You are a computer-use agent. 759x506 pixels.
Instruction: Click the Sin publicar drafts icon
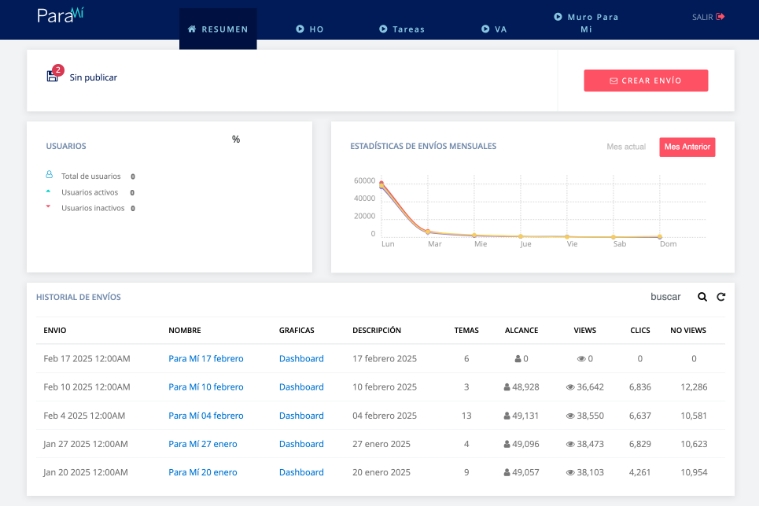pyautogui.click(x=53, y=76)
